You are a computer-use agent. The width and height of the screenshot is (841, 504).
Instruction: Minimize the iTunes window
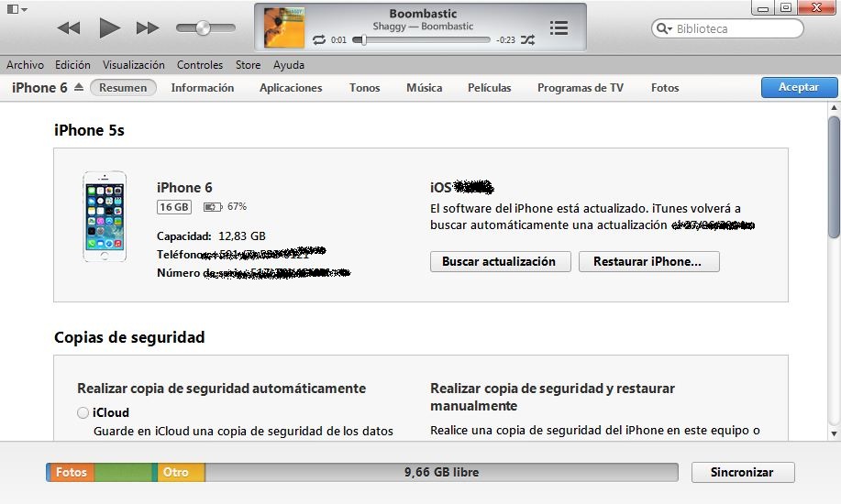(763, 8)
